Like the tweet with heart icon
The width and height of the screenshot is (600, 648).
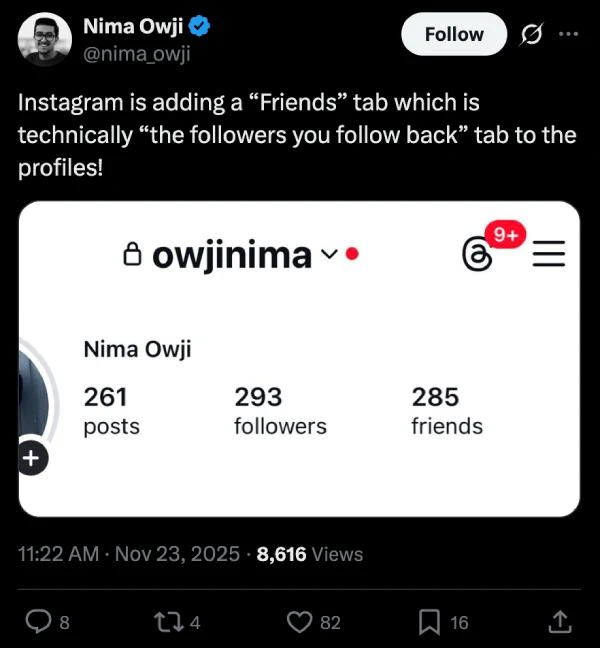(x=300, y=622)
